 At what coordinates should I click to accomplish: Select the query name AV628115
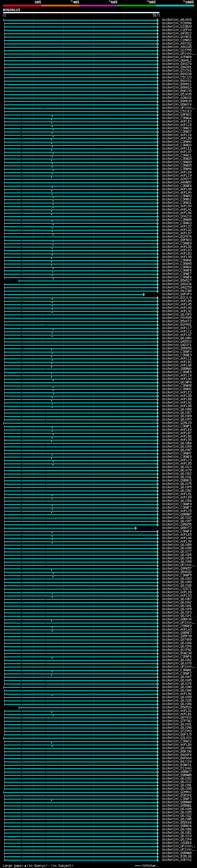click(11, 10)
